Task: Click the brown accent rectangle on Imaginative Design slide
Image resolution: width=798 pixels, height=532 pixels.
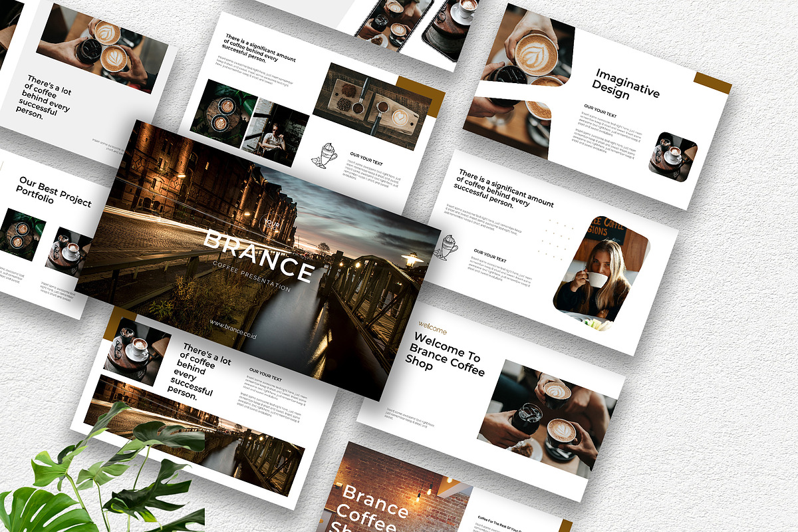Action: pos(712,83)
